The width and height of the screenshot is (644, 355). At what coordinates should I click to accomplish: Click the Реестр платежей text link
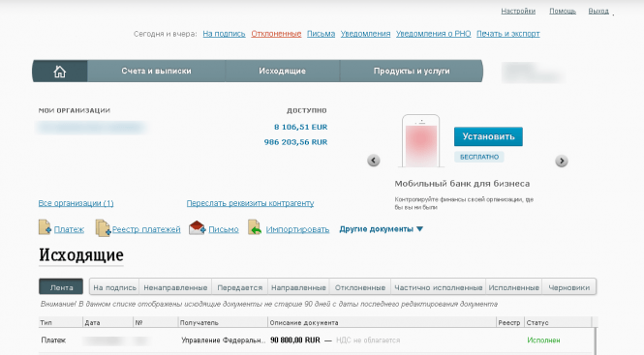146,229
